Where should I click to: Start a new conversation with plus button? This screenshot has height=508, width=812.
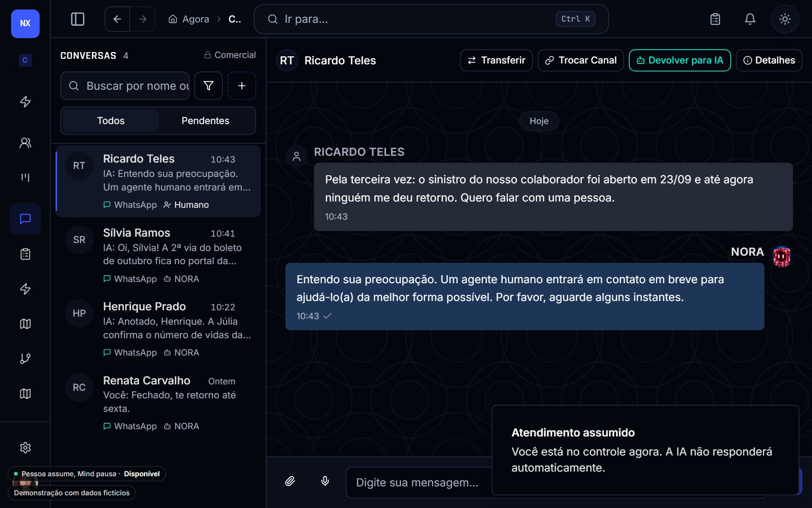(241, 86)
